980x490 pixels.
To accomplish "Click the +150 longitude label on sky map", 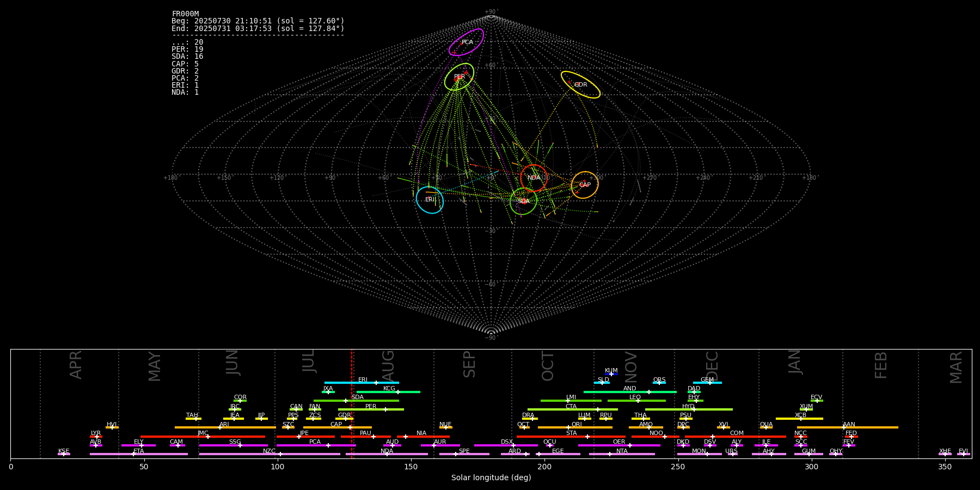I will (x=224, y=178).
